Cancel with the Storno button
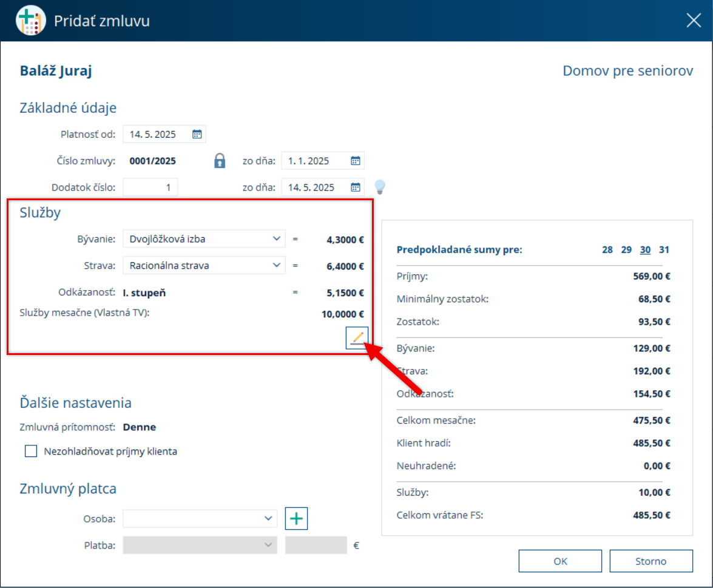The image size is (713, 588). 651,561
